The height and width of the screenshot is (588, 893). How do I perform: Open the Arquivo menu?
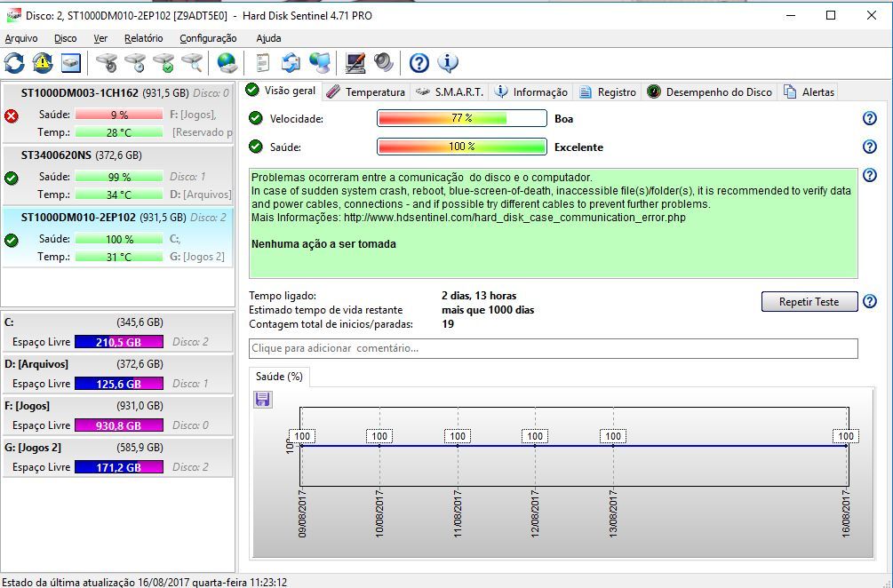click(x=21, y=38)
